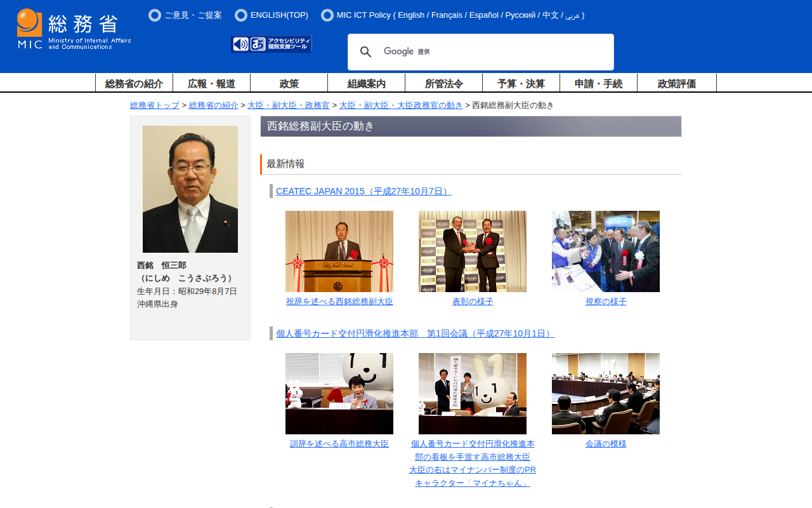Screen dimensions: 812x508
Task: Open the 広報・報道 navigation menu
Action: pos(211,83)
